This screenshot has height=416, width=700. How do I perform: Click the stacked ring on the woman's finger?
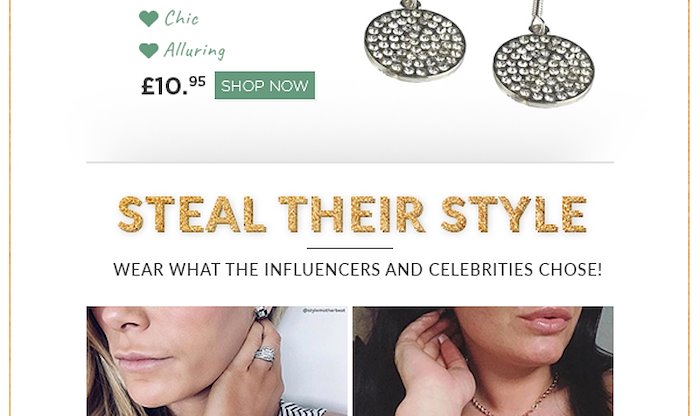(265, 355)
